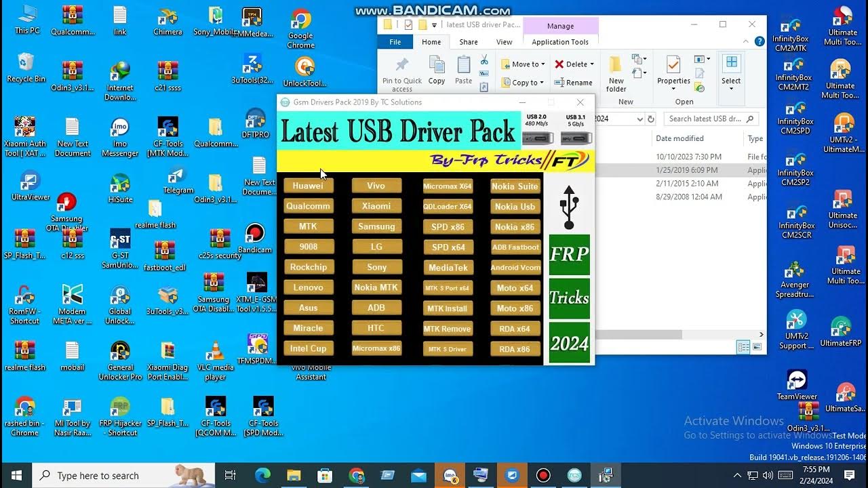Click the Explorer horizontal scrollbar
Screen dimensions: 868x488
(637, 334)
